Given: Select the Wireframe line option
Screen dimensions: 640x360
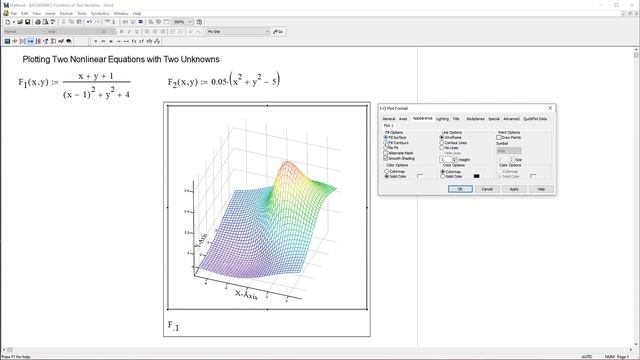Looking at the screenshot, I should [x=442, y=138].
